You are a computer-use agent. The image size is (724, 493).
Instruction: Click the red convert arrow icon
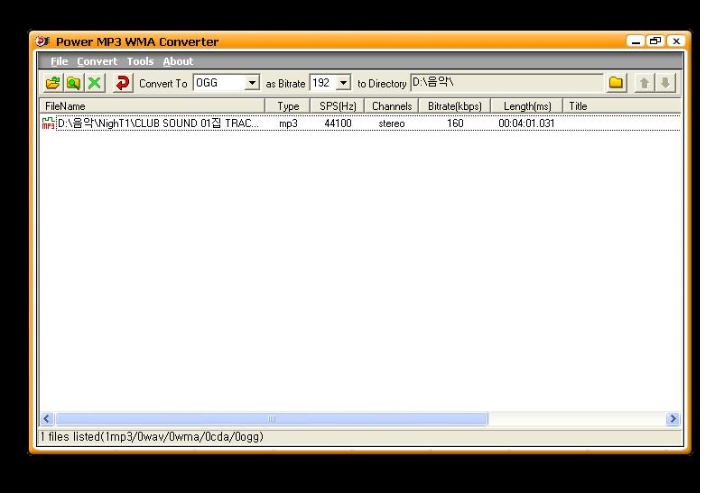(x=122, y=83)
